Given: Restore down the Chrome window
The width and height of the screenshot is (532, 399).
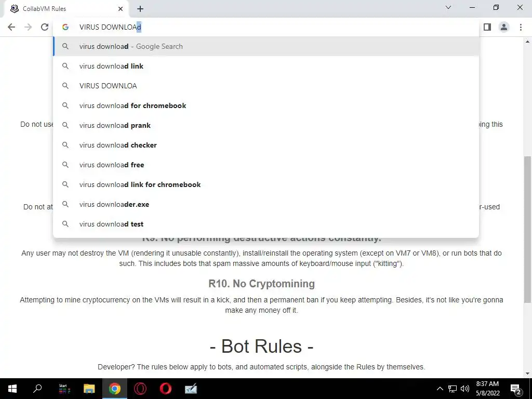Looking at the screenshot, I should point(496,7).
